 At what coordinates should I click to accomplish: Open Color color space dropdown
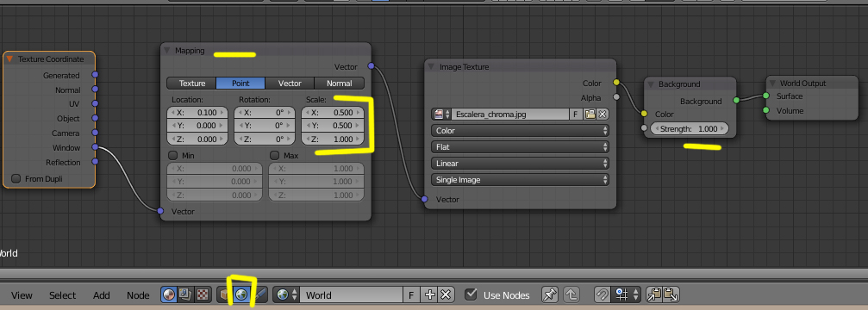coord(520,131)
